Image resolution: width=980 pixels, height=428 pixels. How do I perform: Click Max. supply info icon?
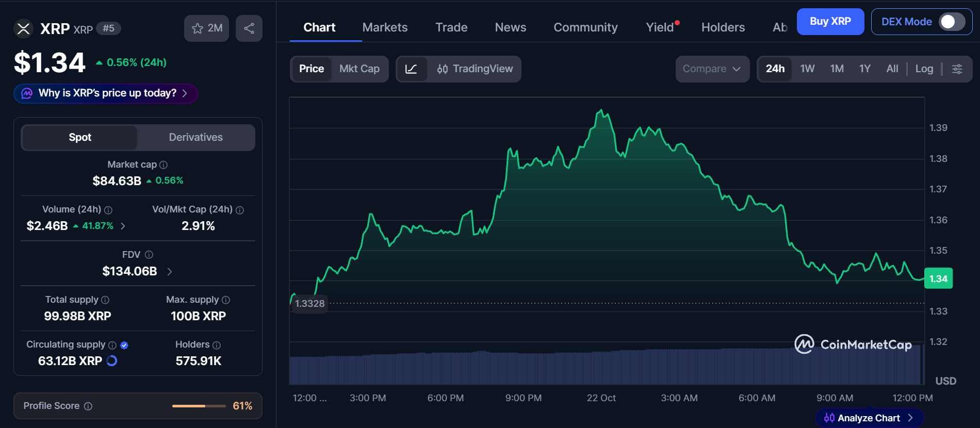coord(226,300)
